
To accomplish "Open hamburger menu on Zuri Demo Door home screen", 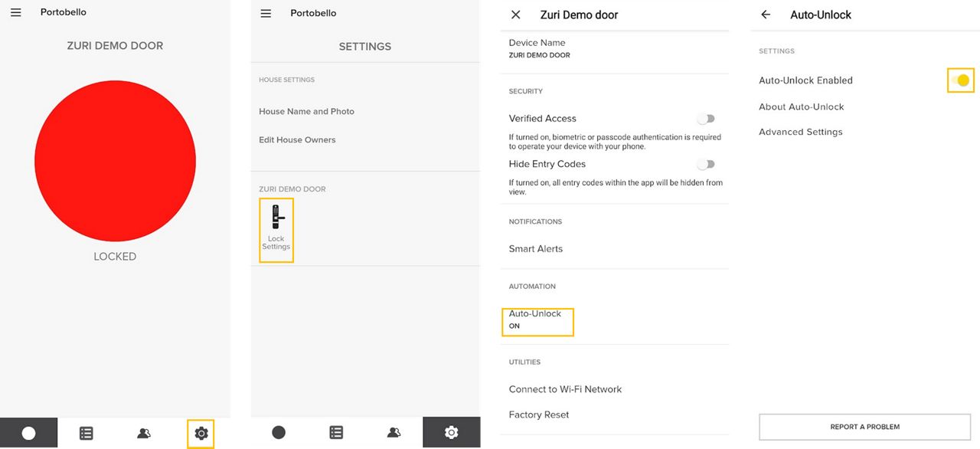I will point(15,12).
